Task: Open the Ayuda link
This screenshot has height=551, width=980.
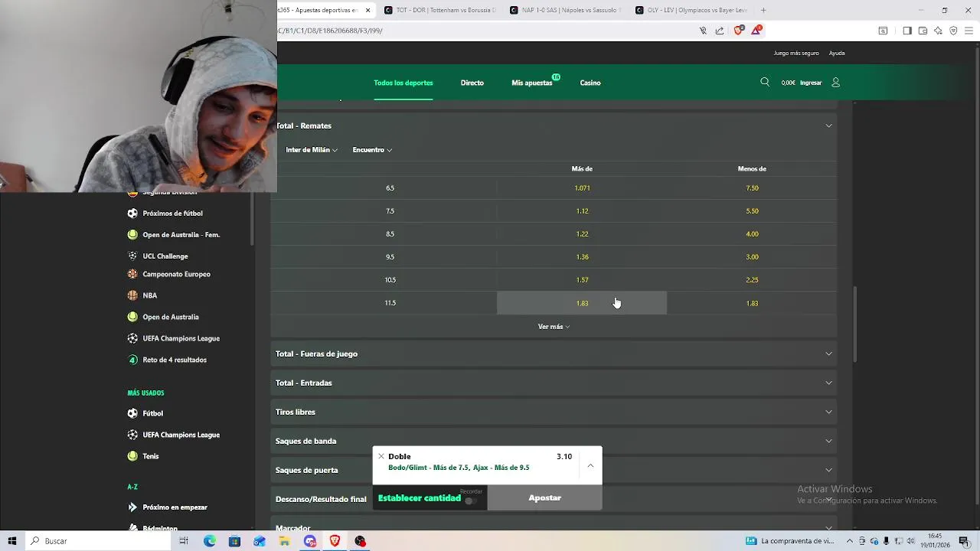Action: pyautogui.click(x=837, y=53)
